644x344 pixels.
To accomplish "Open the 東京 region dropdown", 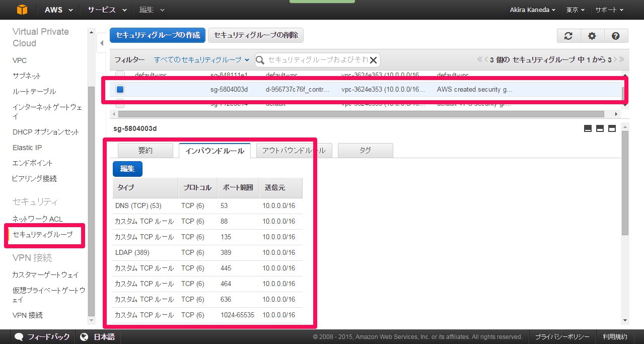I will [575, 10].
